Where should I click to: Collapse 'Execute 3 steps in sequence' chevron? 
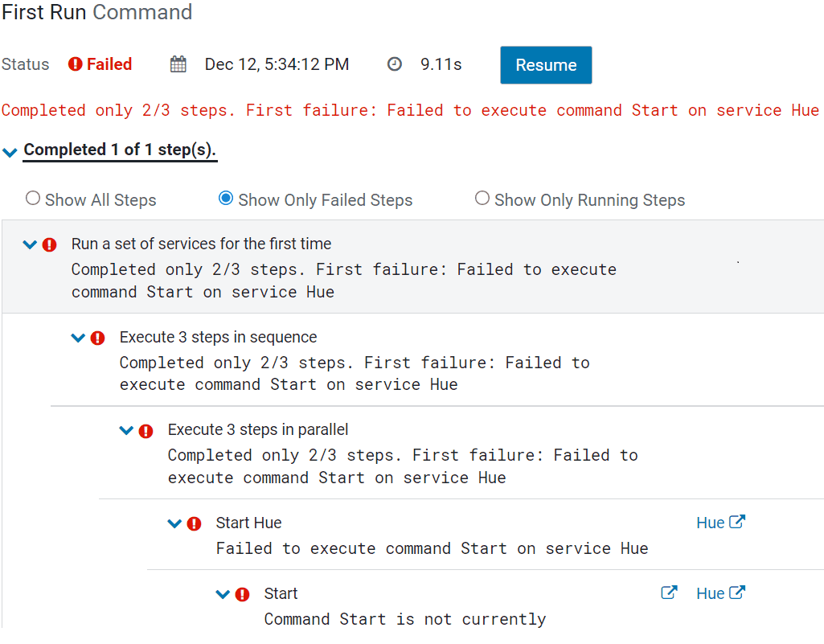point(78,338)
